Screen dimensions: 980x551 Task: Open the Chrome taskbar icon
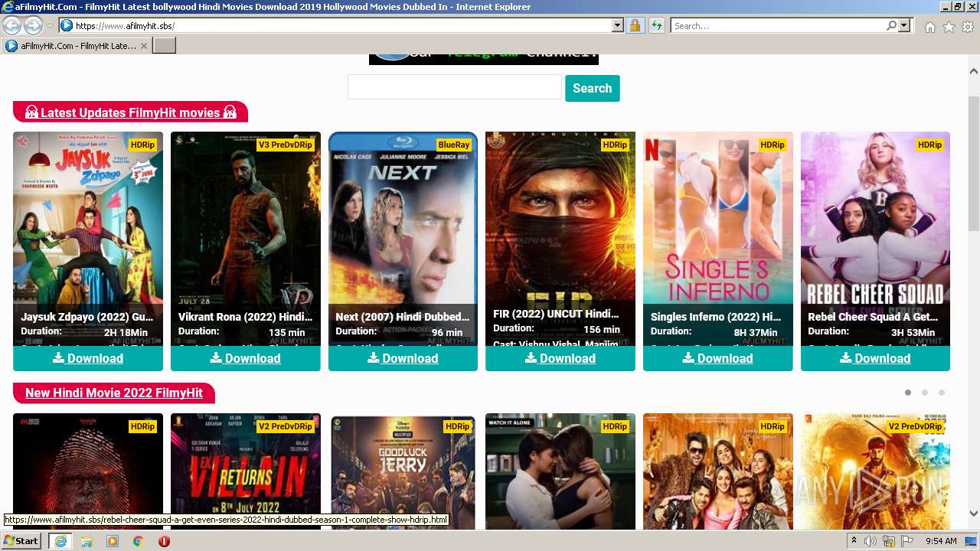pos(139,541)
